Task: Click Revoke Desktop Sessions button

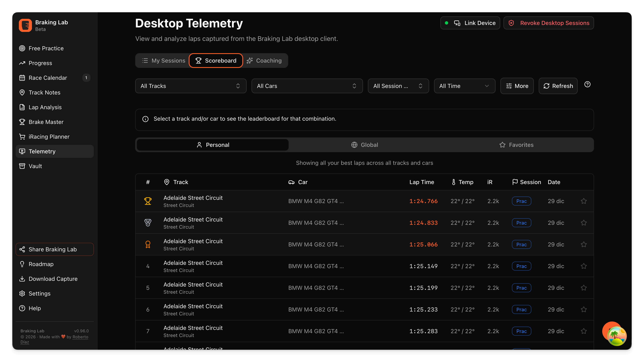Action: click(549, 23)
